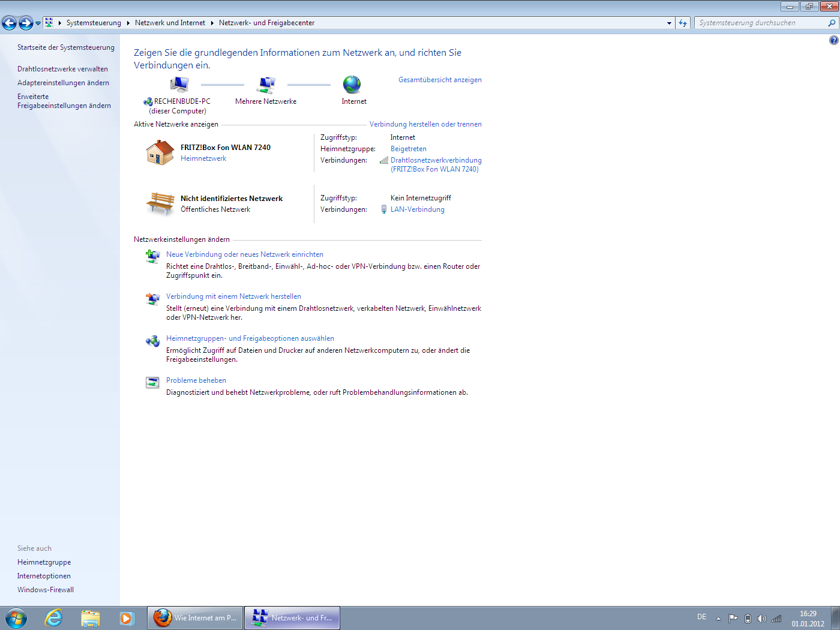Open Adaptereinstellungen ändern link
The image size is (840, 630).
click(63, 83)
